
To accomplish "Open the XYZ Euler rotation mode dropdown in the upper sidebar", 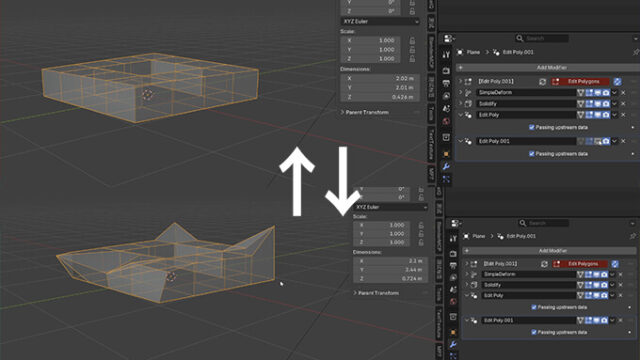I will click(380, 21).
